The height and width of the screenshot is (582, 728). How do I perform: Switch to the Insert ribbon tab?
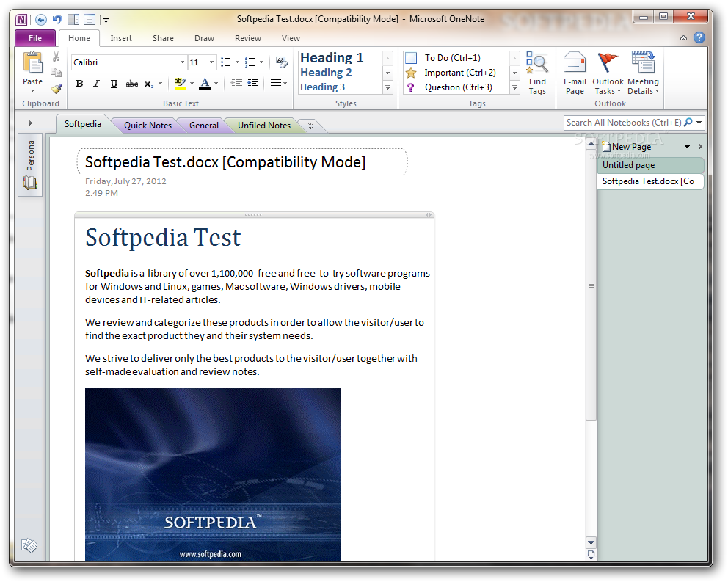(121, 38)
